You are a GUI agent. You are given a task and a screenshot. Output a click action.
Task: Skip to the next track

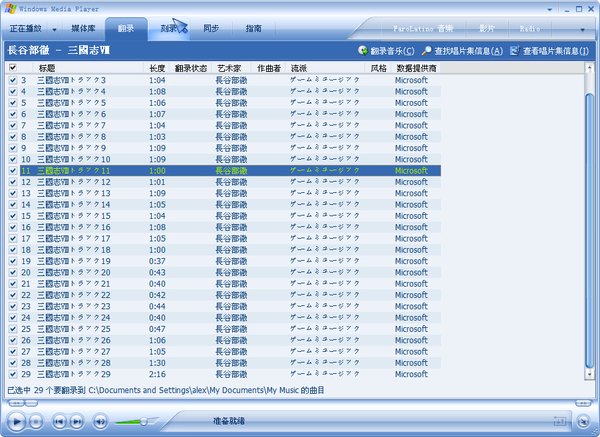[x=75, y=421]
